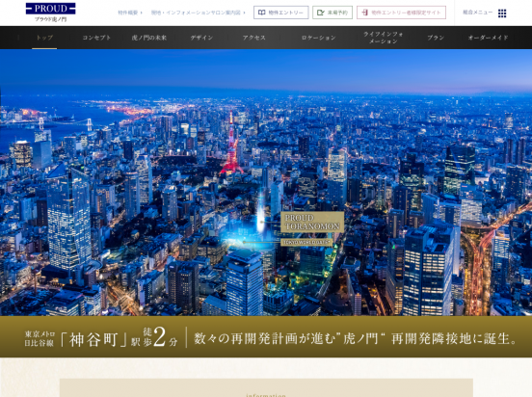Viewport: 532px width, 397px height.
Task: Select the プラン navigation tab
Action: tap(436, 38)
